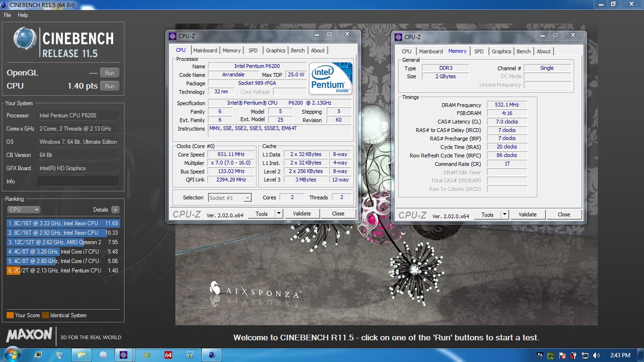Open the Socket #1 selection dropdown
The height and width of the screenshot is (362, 644).
[x=230, y=198]
